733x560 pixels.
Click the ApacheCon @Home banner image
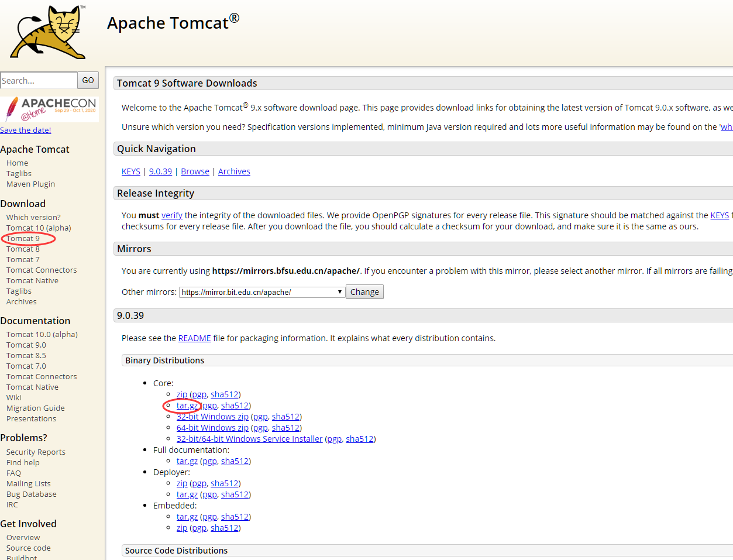tap(50, 109)
